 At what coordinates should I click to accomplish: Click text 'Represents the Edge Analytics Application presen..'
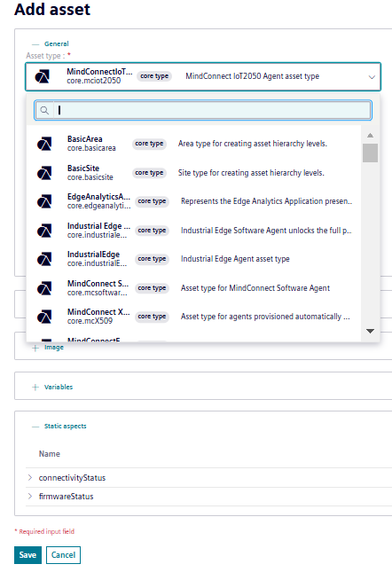267,201
